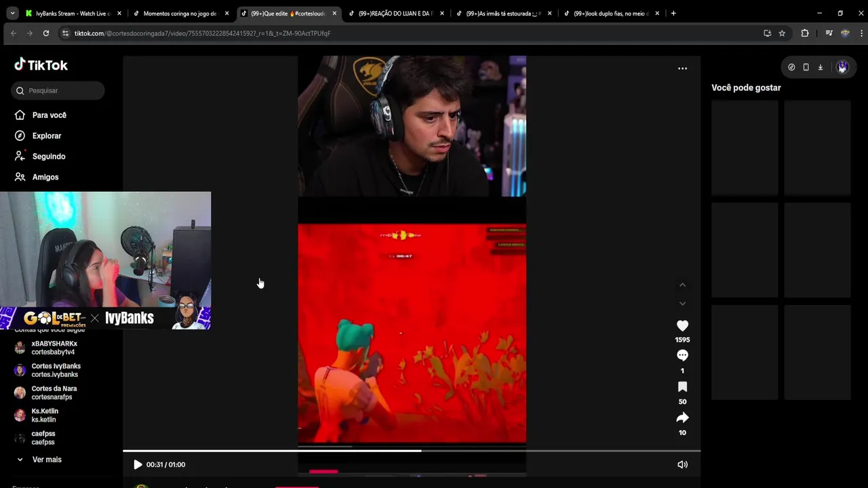Click the Você pode gostar heading

tap(746, 87)
